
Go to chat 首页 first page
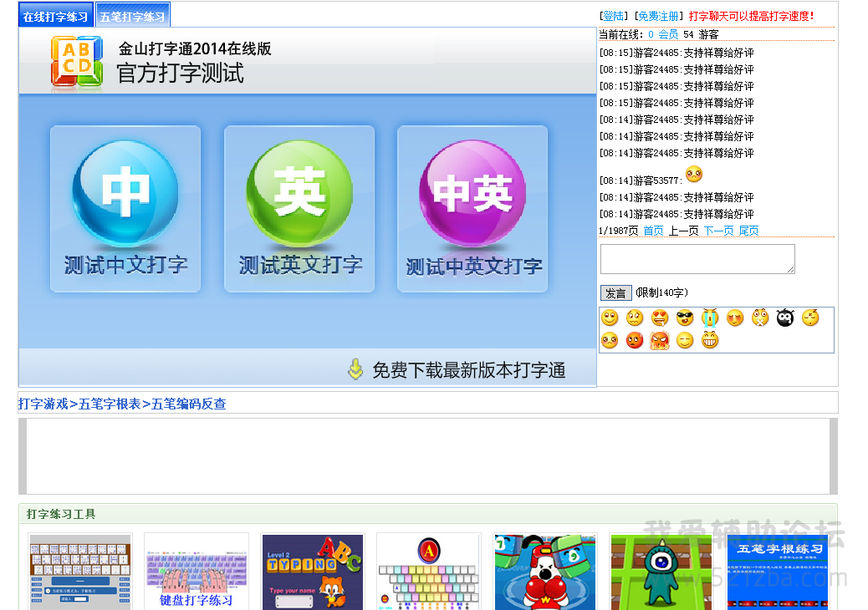pos(653,231)
